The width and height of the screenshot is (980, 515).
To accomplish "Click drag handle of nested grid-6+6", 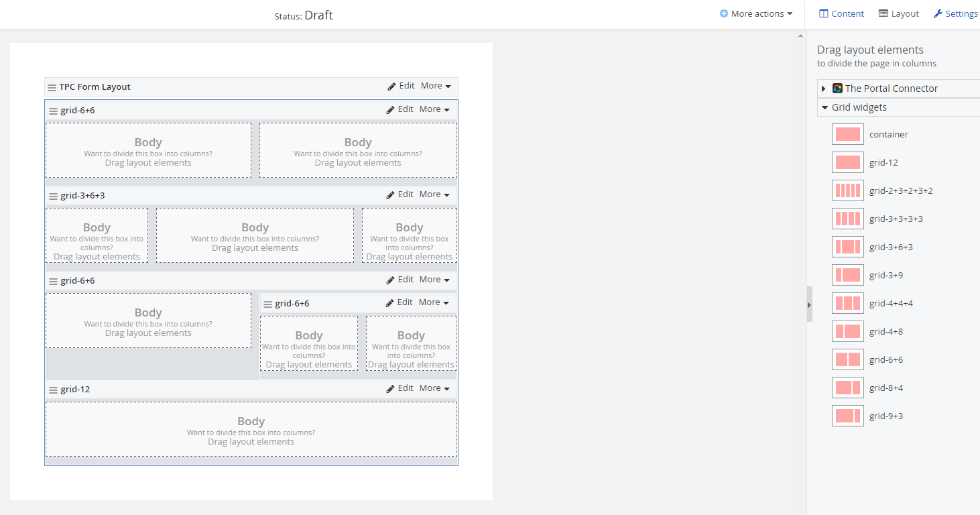I will point(267,304).
